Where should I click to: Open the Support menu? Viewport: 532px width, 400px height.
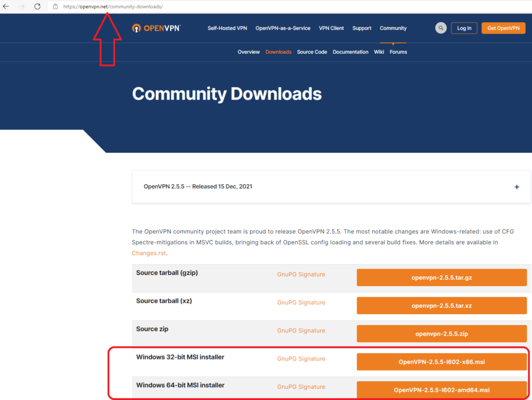coord(362,28)
